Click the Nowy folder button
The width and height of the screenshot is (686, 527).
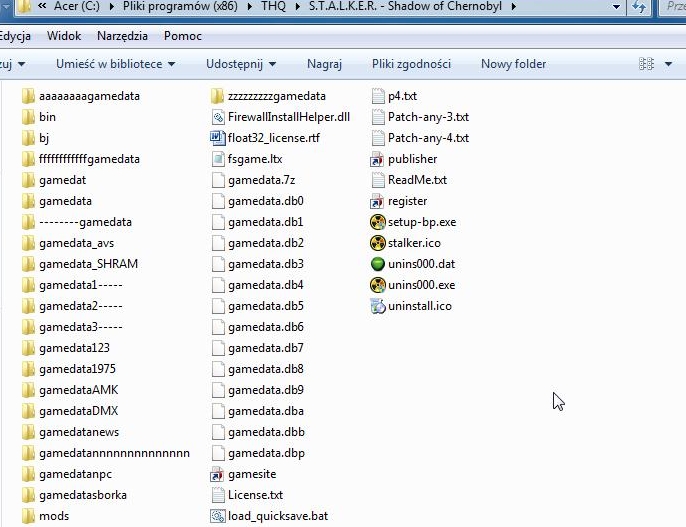(514, 64)
